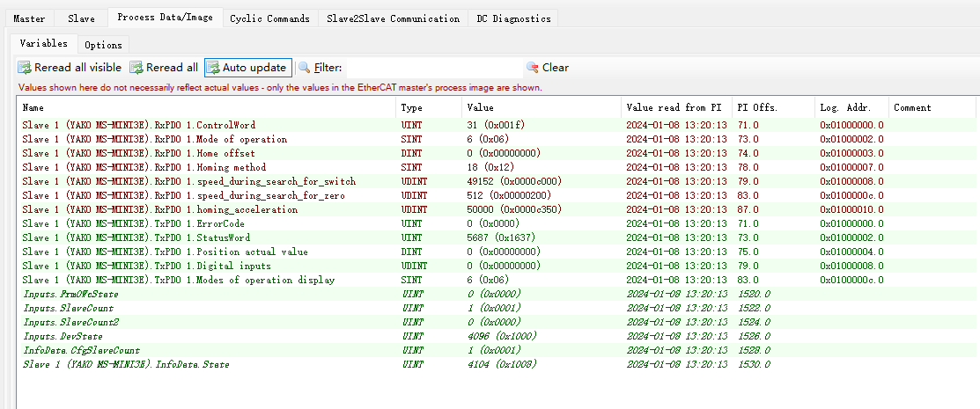Open the Cyclic Commands tab
The width and height of the screenshot is (980, 409).
coord(269,18)
